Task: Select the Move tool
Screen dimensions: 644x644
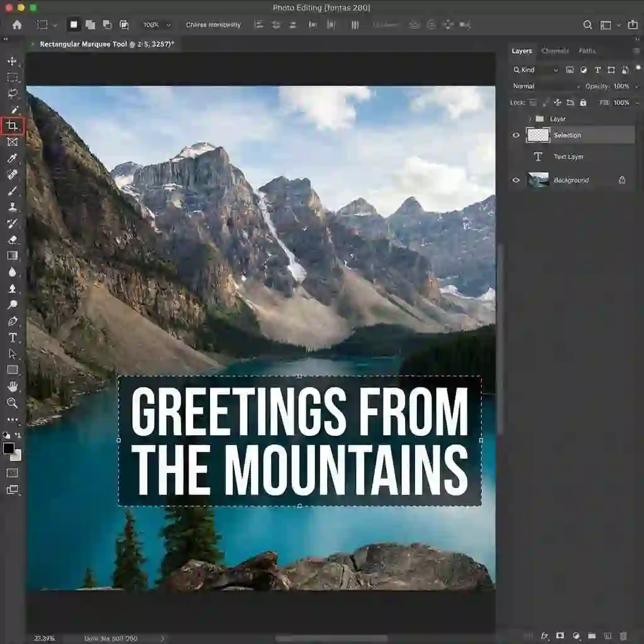Action: coord(13,62)
